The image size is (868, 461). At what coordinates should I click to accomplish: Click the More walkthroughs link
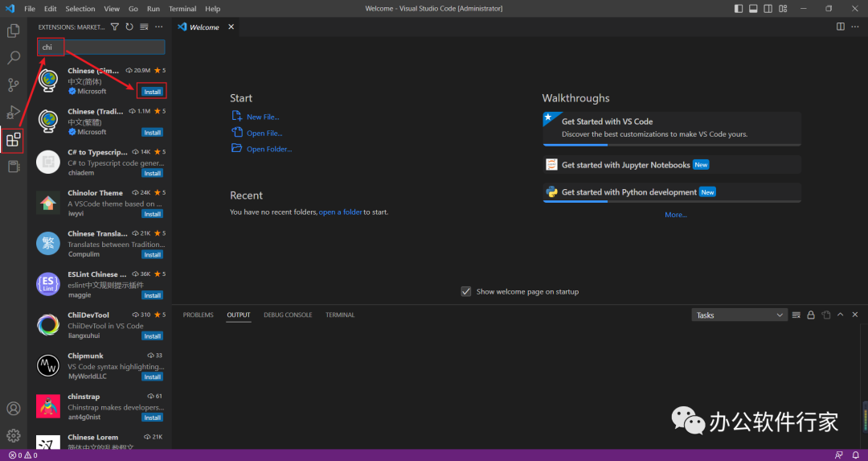tap(675, 215)
